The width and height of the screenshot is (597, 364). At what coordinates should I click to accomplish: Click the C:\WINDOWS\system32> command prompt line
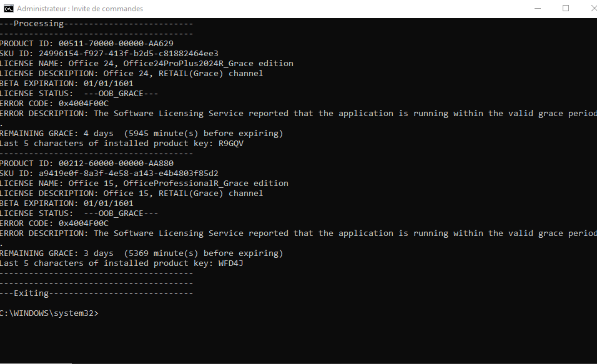pyautogui.click(x=49, y=313)
